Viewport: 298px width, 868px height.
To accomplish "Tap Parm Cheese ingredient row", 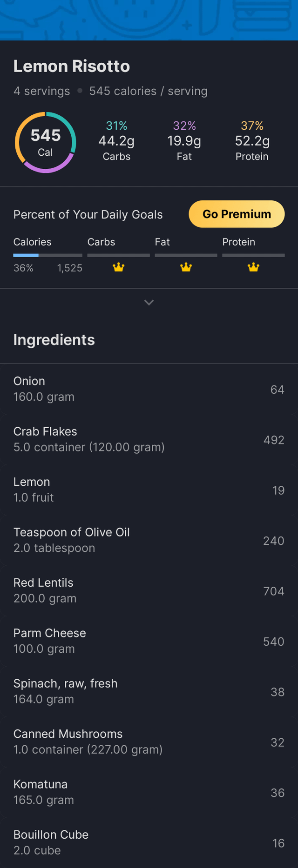I will pyautogui.click(x=149, y=641).
